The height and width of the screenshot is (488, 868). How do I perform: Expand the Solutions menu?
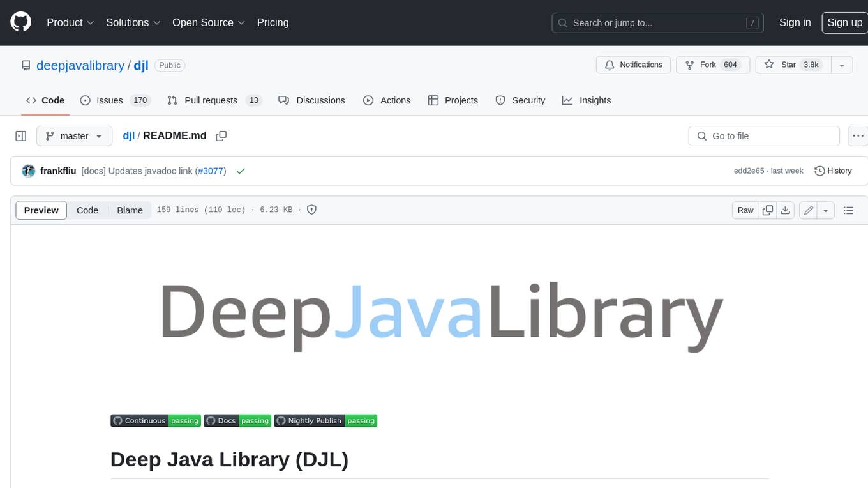tap(133, 22)
